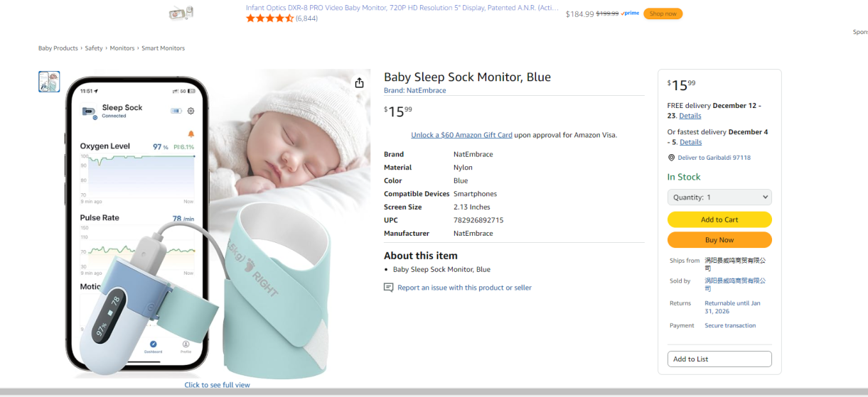Open the Quantity dropdown

pyautogui.click(x=719, y=197)
